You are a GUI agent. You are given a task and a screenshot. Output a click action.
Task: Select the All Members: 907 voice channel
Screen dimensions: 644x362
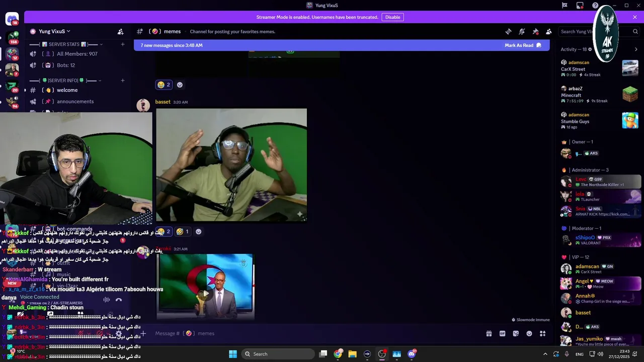(76, 54)
